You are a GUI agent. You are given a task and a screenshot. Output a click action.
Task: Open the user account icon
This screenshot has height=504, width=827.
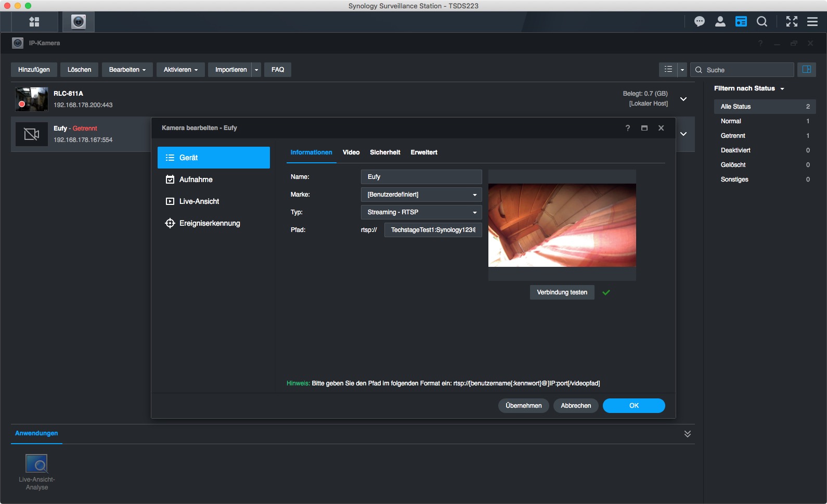point(720,21)
